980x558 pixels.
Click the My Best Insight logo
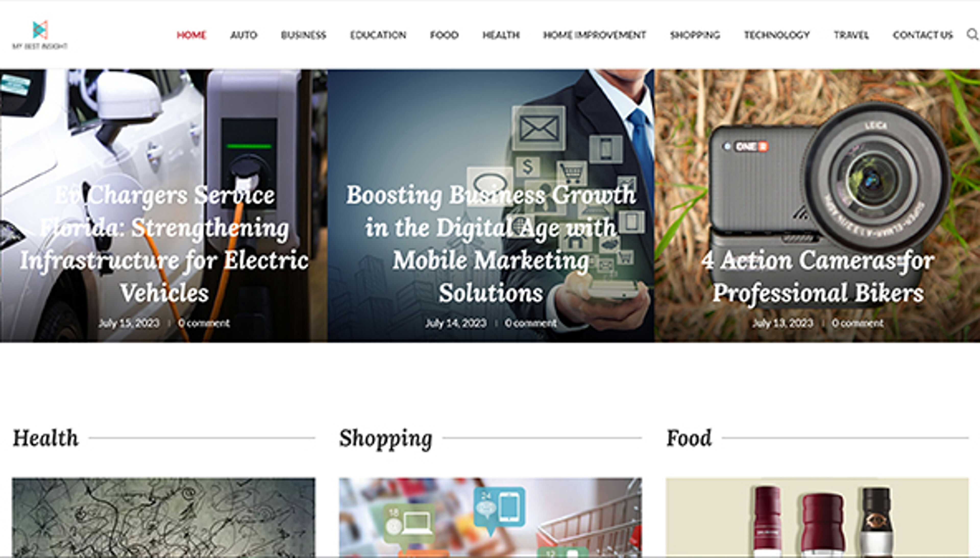[40, 35]
